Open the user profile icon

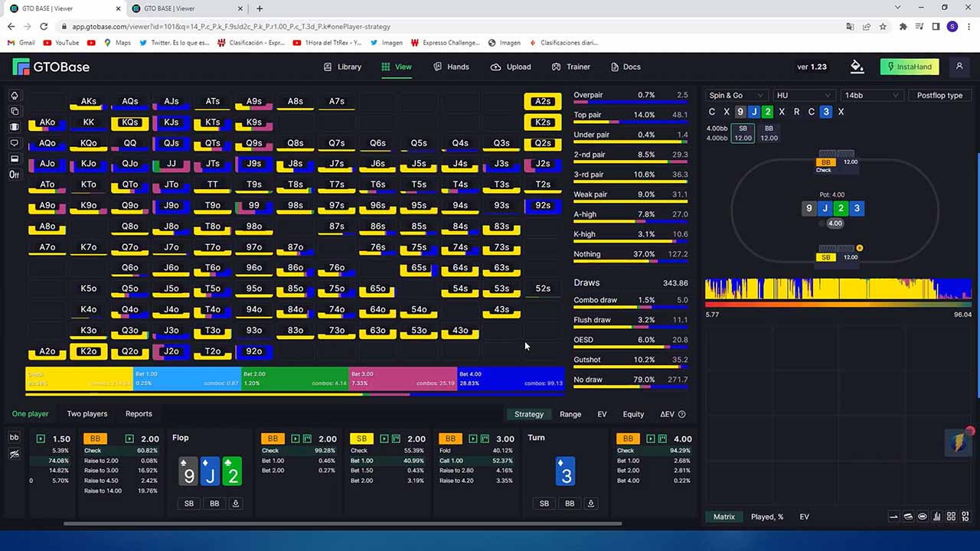pyautogui.click(x=959, y=67)
